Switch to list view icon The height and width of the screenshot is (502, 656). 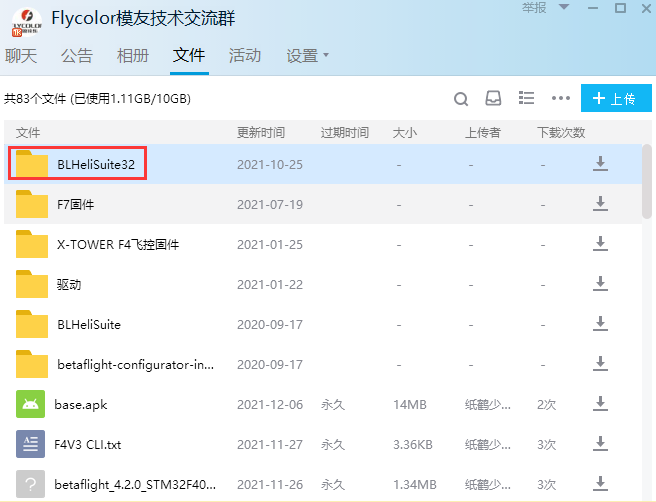pyautogui.click(x=526, y=98)
